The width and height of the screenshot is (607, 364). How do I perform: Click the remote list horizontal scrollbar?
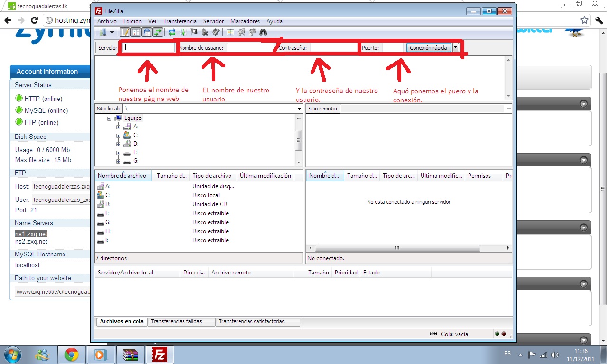point(409,248)
